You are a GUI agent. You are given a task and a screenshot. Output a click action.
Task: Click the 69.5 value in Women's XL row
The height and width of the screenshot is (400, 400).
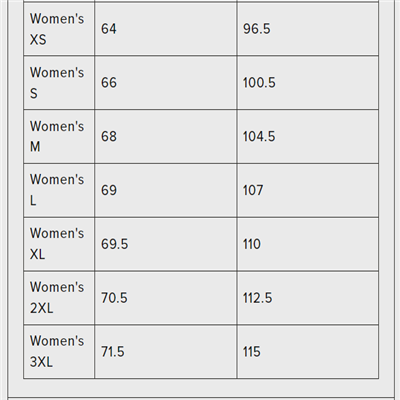[114, 244]
